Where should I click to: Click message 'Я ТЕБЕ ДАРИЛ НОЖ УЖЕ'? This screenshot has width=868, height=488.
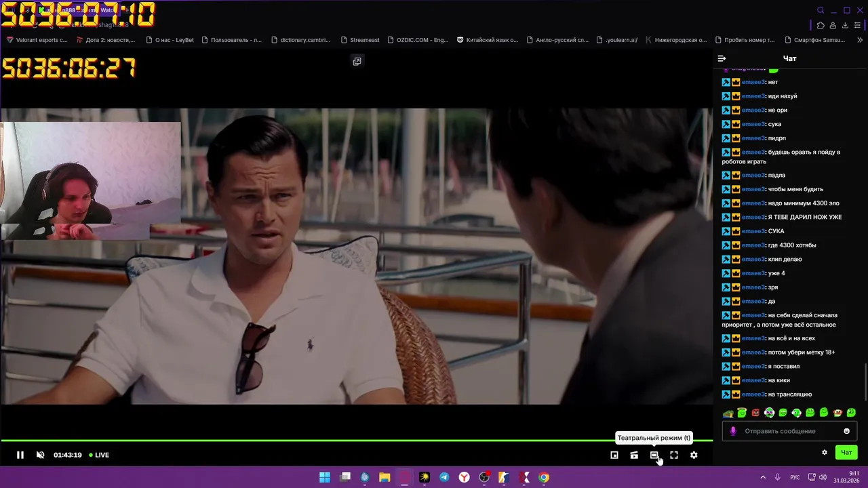pos(805,217)
